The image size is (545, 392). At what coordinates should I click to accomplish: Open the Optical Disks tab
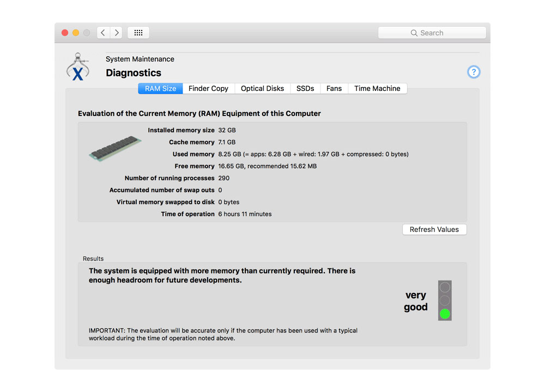coord(262,88)
